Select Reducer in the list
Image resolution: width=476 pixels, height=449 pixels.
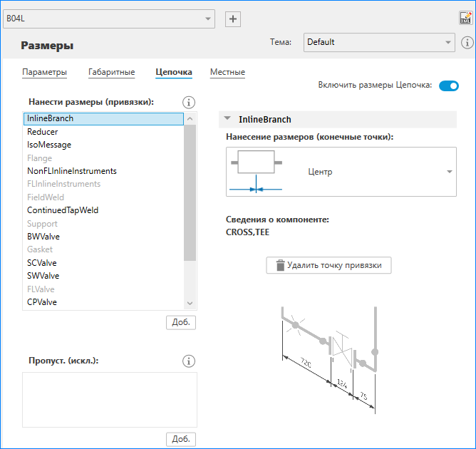[43, 132]
